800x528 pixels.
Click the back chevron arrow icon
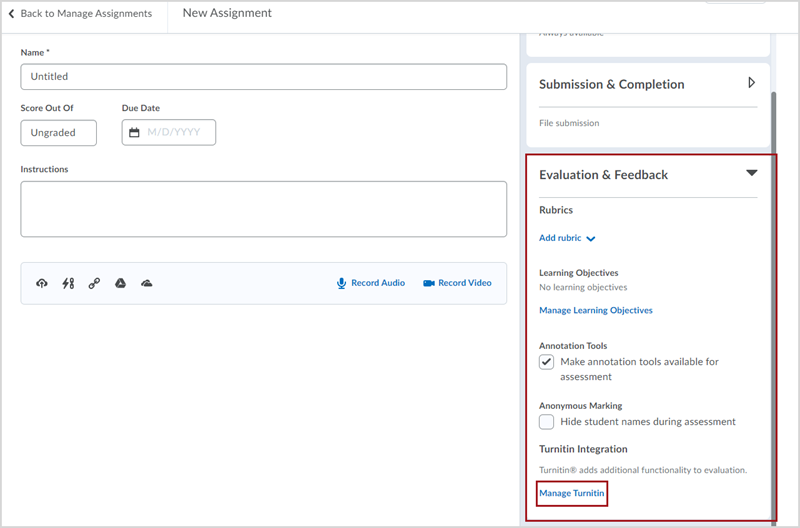coord(11,14)
